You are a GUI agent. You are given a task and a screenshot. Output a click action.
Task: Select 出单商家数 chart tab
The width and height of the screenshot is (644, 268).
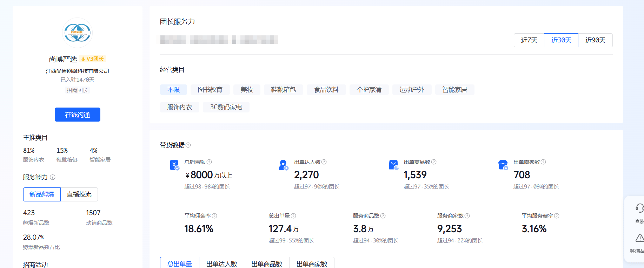pyautogui.click(x=312, y=264)
